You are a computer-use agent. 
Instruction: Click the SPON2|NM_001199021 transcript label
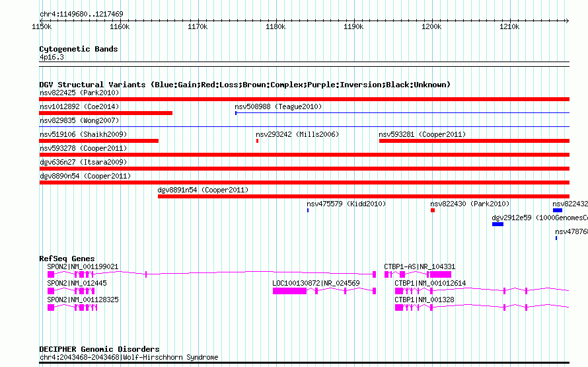pos(83,266)
